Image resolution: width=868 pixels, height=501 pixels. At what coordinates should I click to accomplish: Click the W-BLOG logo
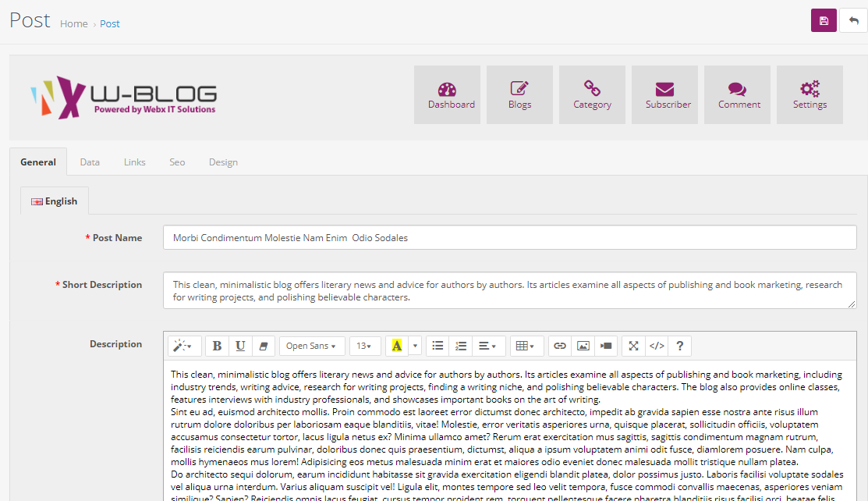click(x=123, y=97)
